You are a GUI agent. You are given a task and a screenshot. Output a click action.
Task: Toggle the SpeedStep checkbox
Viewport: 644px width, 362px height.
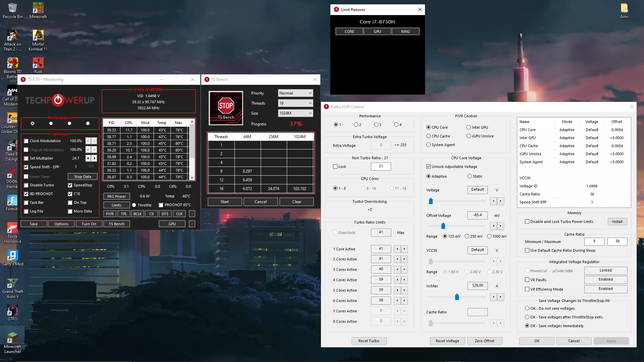[70, 185]
